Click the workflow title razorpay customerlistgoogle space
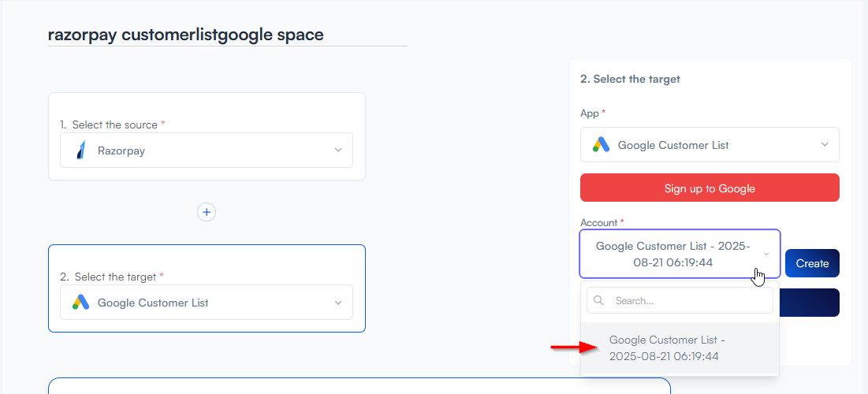Image resolution: width=868 pixels, height=394 pixels. click(x=186, y=35)
